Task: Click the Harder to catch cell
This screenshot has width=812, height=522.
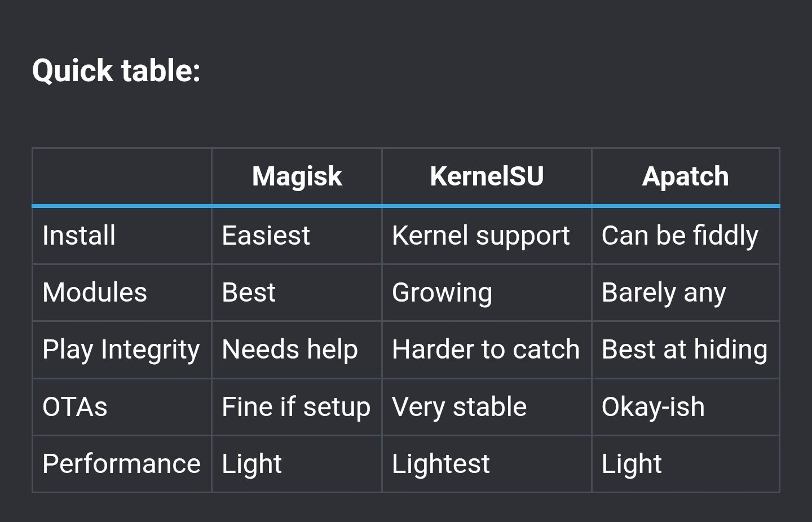Action: (486, 350)
